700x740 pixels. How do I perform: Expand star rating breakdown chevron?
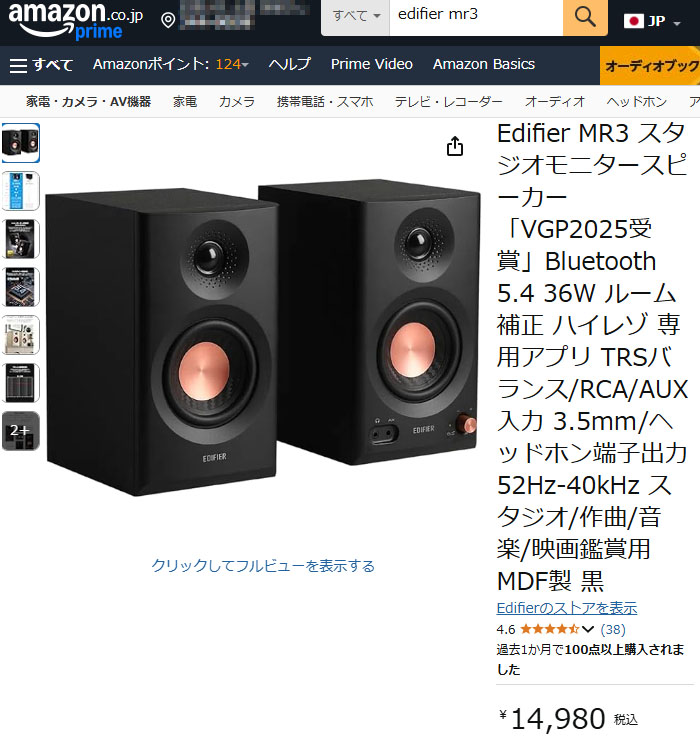tap(588, 629)
